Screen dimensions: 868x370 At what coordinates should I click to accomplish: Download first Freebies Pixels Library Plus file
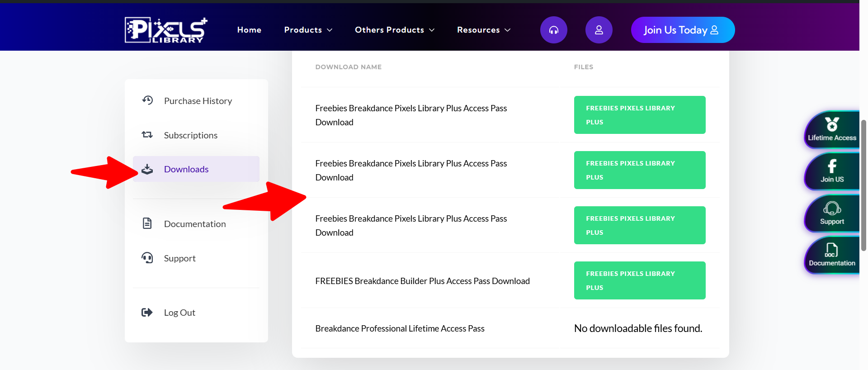[639, 115]
